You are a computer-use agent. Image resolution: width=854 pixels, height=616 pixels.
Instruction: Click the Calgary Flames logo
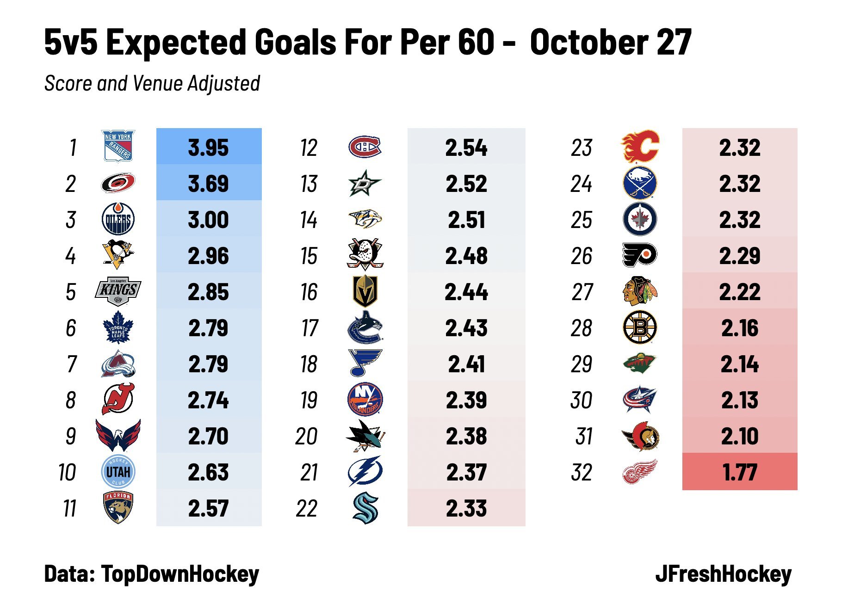pyautogui.click(x=640, y=147)
